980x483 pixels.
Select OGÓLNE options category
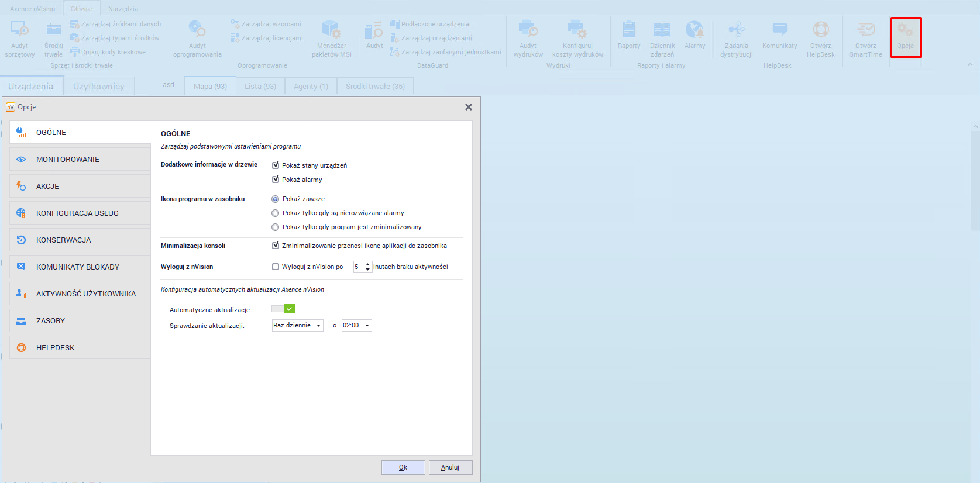pyautogui.click(x=80, y=132)
